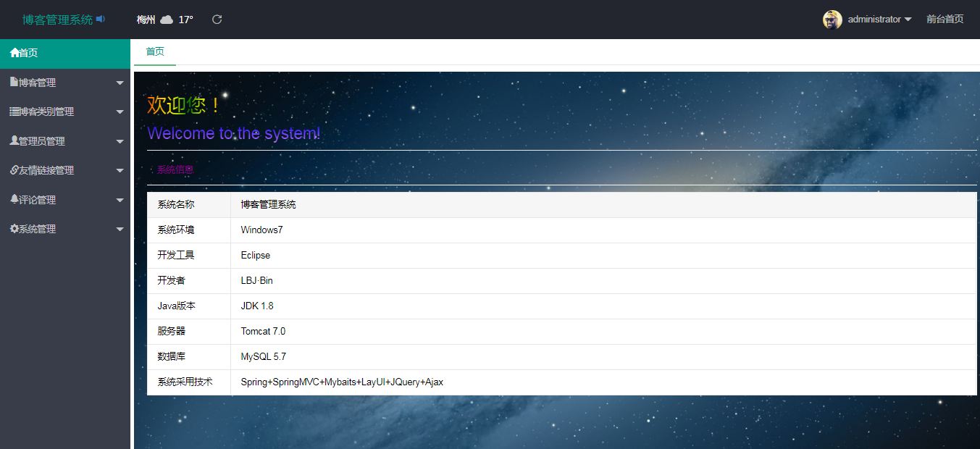Click the speaker icon beside 博客管理系统 title
The height and width of the screenshot is (449, 980).
[101, 19]
